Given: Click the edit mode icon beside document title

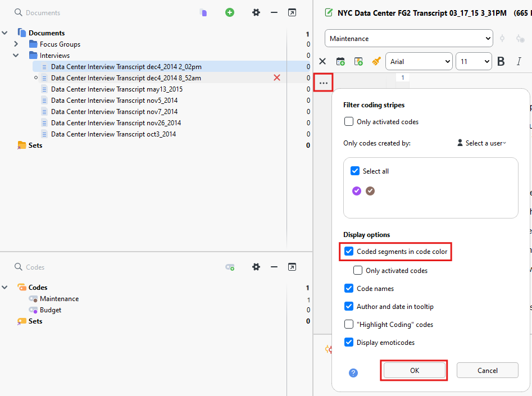Looking at the screenshot, I should pos(329,13).
